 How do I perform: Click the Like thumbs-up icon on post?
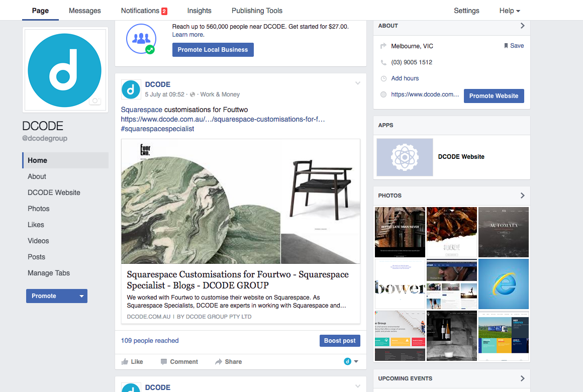click(125, 362)
